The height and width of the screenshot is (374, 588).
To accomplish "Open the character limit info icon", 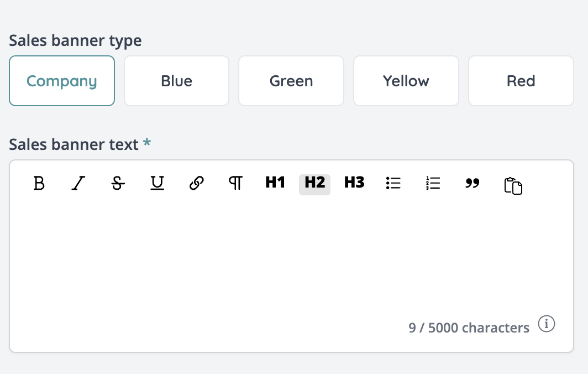I will tap(547, 324).
